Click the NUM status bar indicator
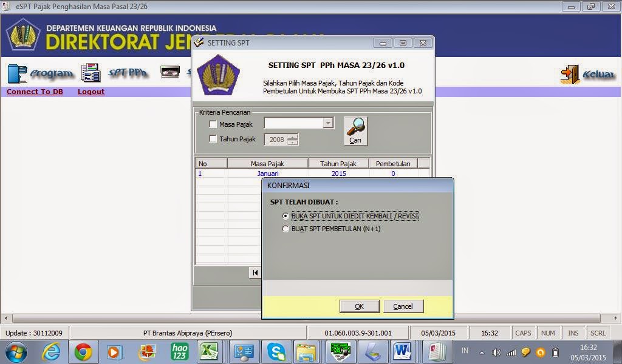This screenshot has width=622, height=364. coord(548,333)
